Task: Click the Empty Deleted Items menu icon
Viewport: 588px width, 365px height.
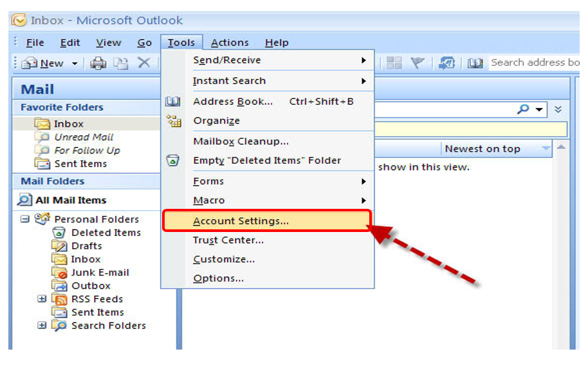Action: [x=173, y=161]
